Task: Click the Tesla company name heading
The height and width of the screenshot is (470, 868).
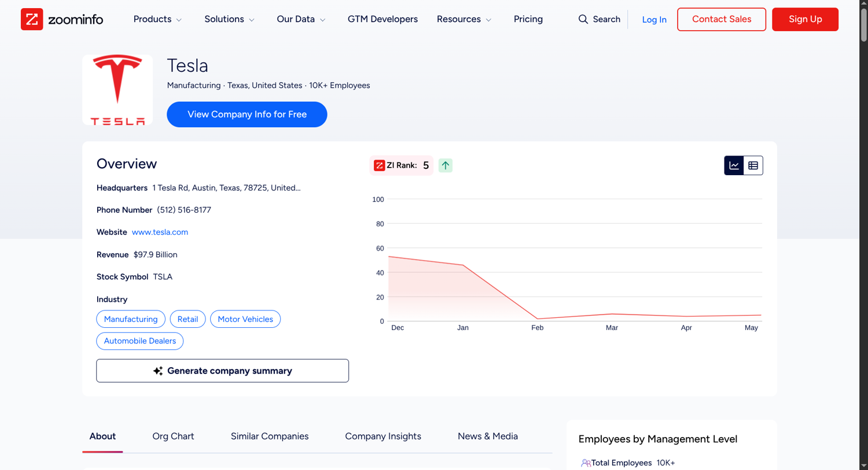Action: (187, 66)
